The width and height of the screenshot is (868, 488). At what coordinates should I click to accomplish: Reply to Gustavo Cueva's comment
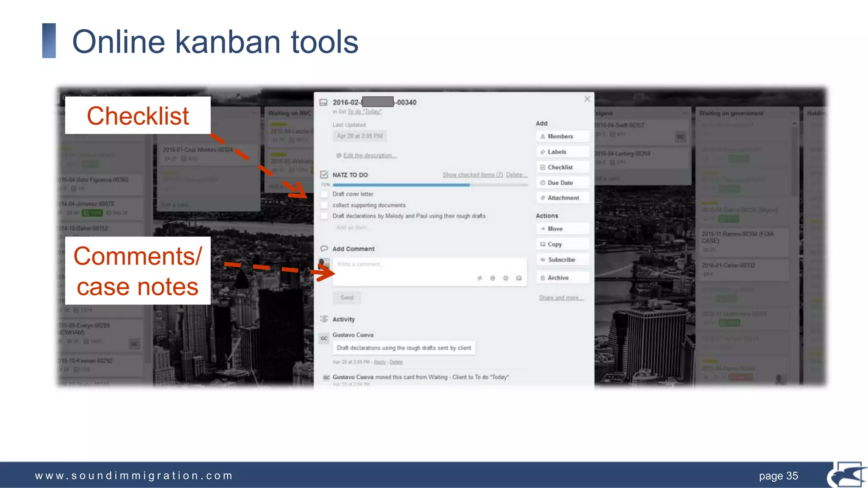pos(380,362)
